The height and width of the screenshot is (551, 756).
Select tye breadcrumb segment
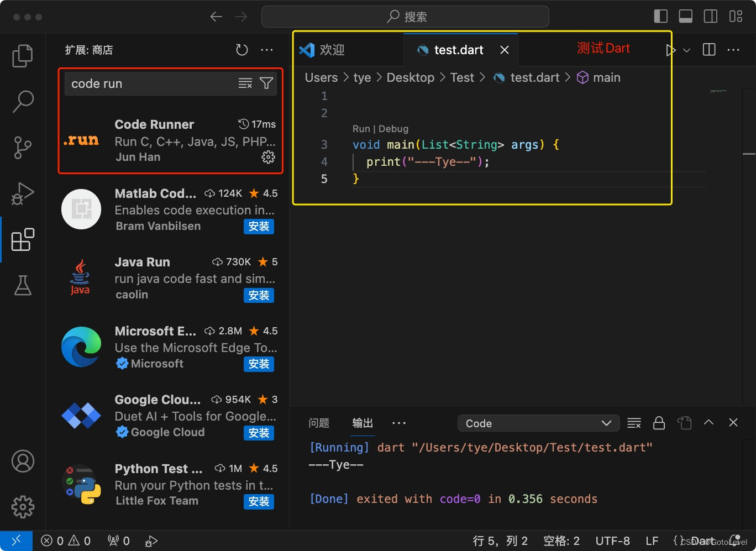(x=362, y=77)
